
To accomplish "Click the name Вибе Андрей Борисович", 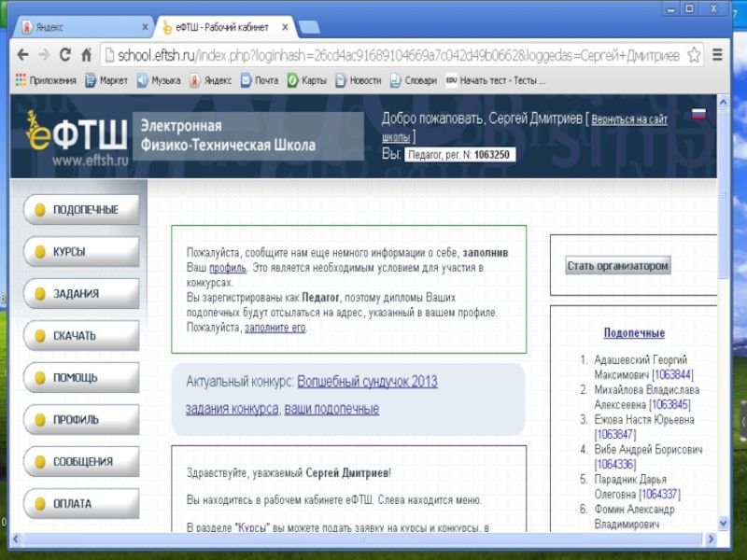I will pos(648,450).
